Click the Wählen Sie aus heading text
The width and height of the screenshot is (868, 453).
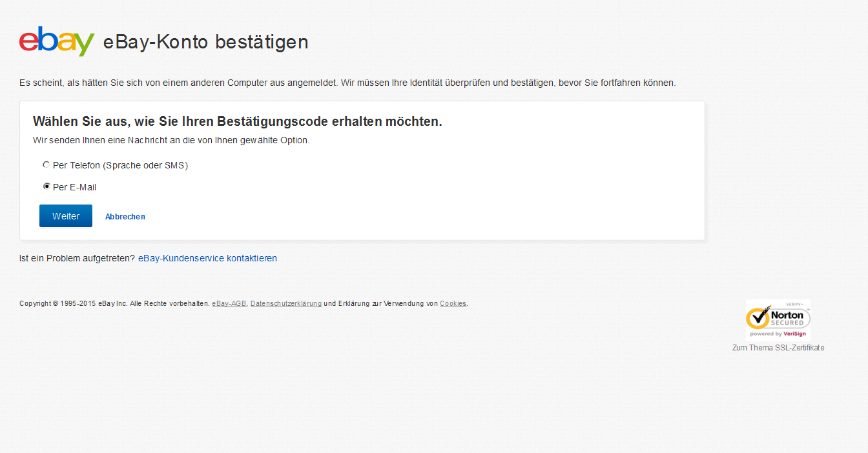tap(238, 121)
